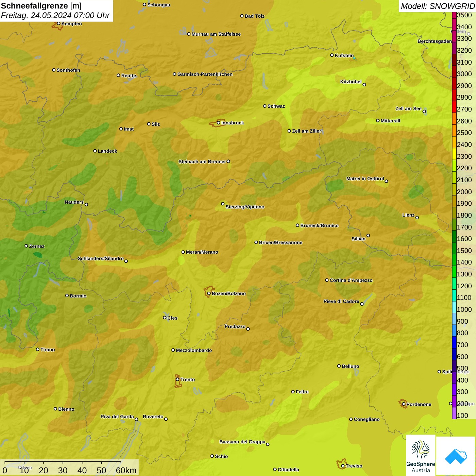Click the Predazzo location dot
This screenshot has height=476, width=476.
[x=248, y=329]
